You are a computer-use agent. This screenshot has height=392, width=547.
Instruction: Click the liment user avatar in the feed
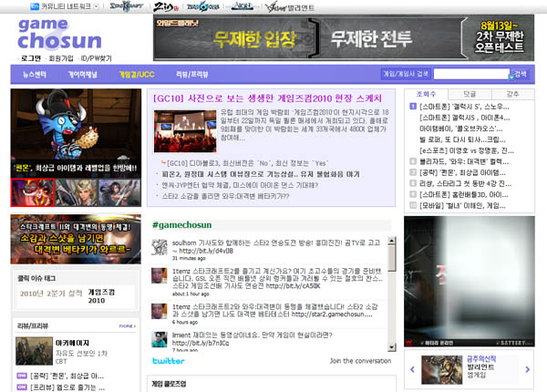(x=159, y=338)
